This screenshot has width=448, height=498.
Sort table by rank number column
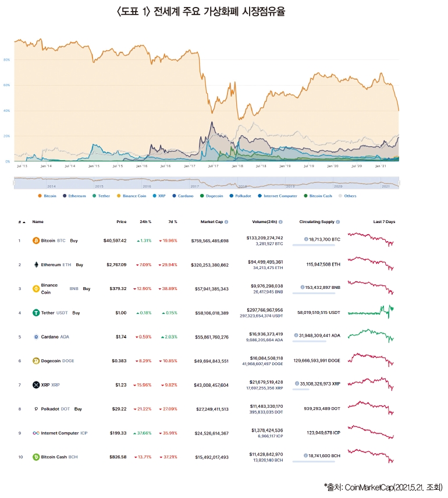pos(22,222)
